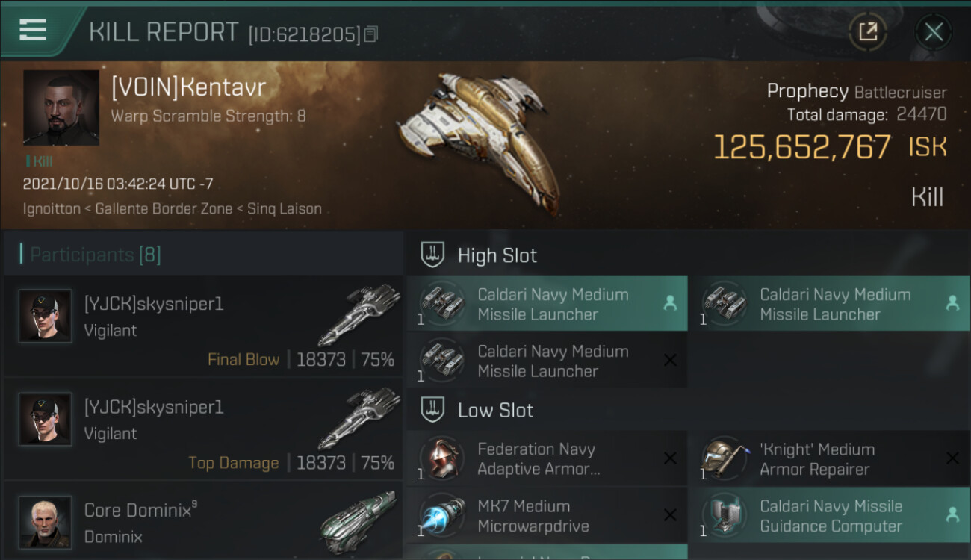Open the hamburger menu
The height and width of the screenshot is (560, 971).
(x=33, y=30)
